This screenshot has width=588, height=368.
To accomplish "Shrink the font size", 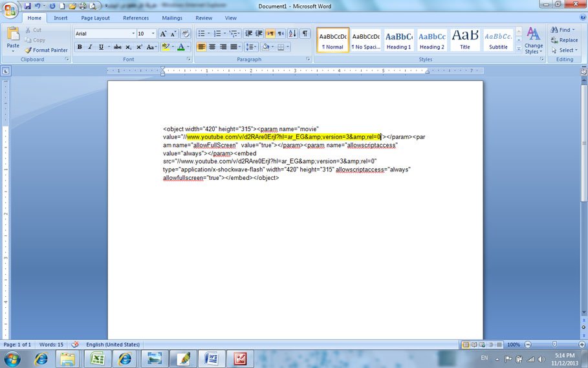I will pos(173,34).
